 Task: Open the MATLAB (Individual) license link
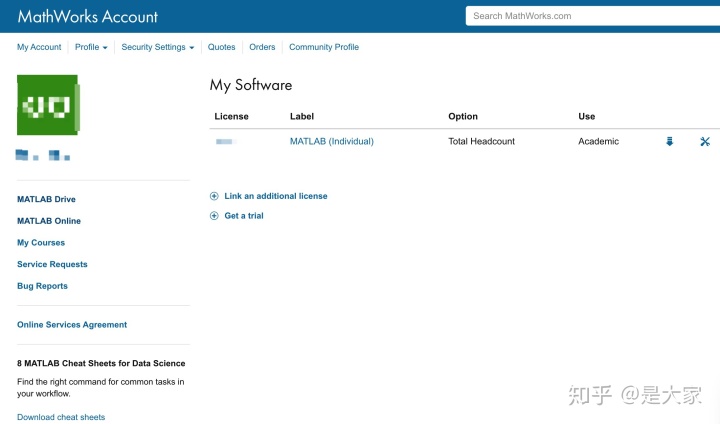pyautogui.click(x=332, y=141)
